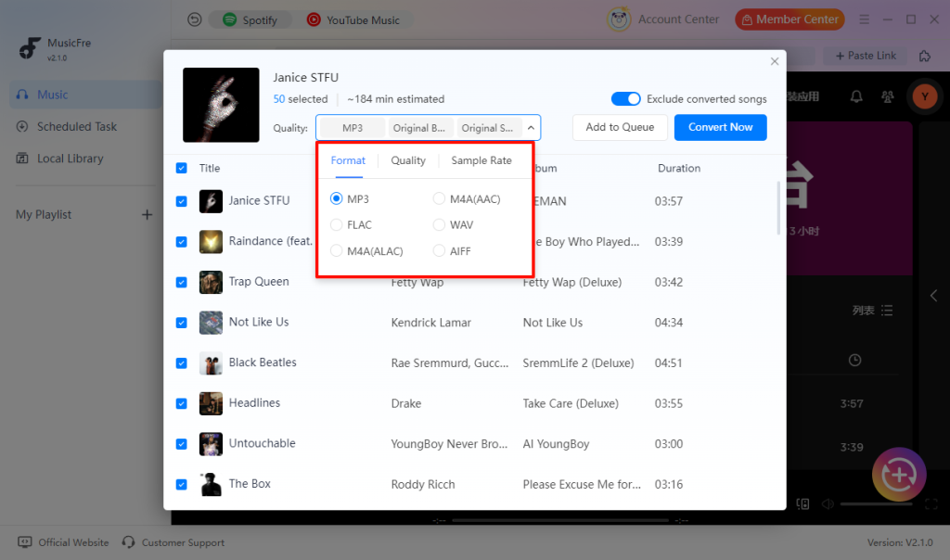950x560 pixels.
Task: Click Add to Queue
Action: coord(620,127)
